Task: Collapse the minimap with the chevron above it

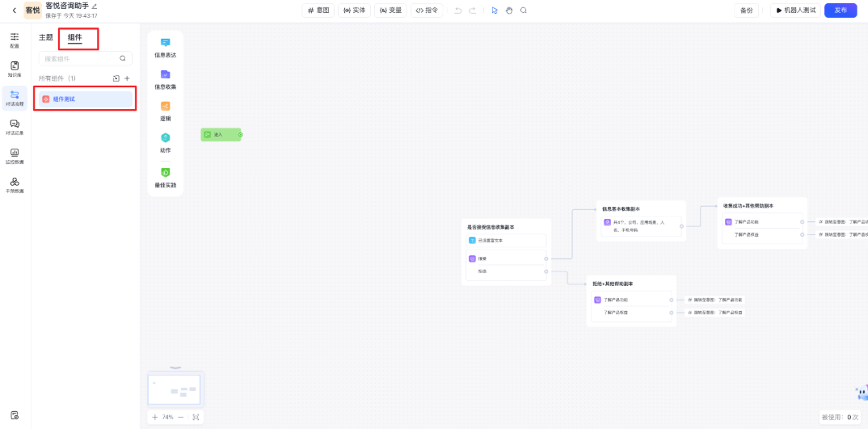Action: click(x=175, y=368)
